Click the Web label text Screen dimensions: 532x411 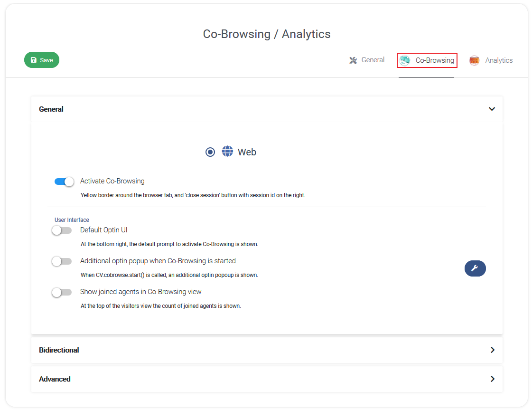(247, 152)
